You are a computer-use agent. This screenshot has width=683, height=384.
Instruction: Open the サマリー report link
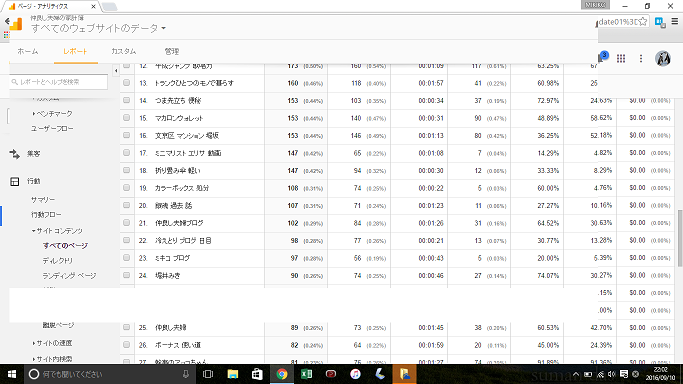(43, 200)
